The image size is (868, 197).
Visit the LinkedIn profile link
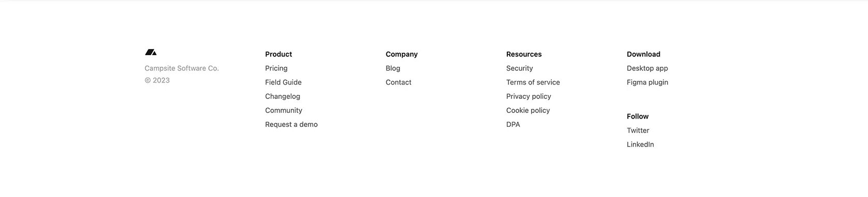[x=640, y=144]
